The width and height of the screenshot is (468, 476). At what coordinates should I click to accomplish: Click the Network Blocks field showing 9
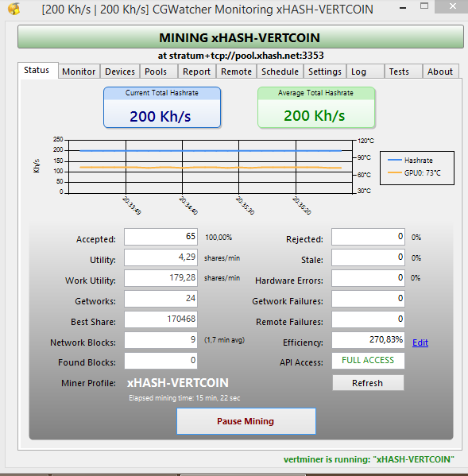click(x=161, y=340)
